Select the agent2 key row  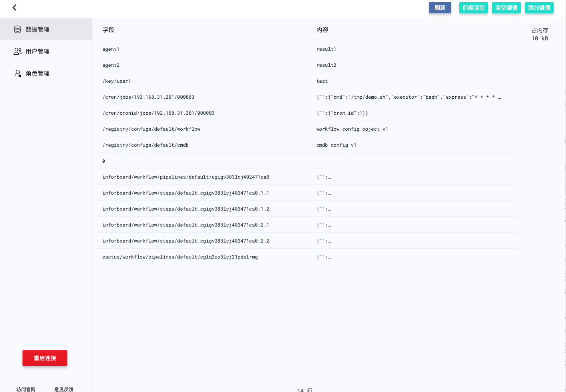[305, 65]
